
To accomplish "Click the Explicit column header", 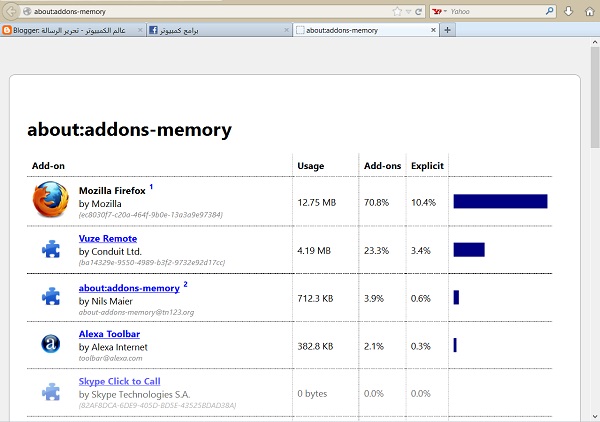I will point(427,166).
